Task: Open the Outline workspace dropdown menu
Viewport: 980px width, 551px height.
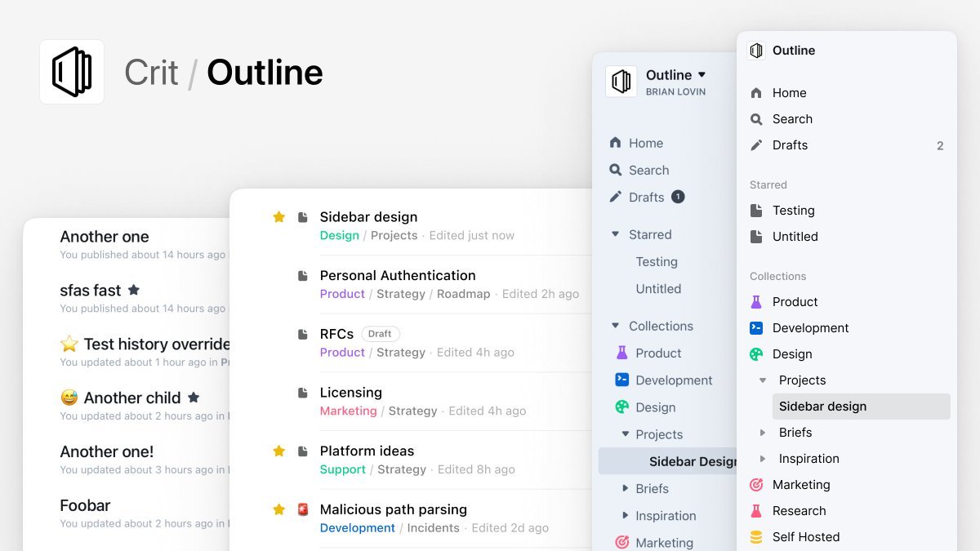Action: coord(702,75)
